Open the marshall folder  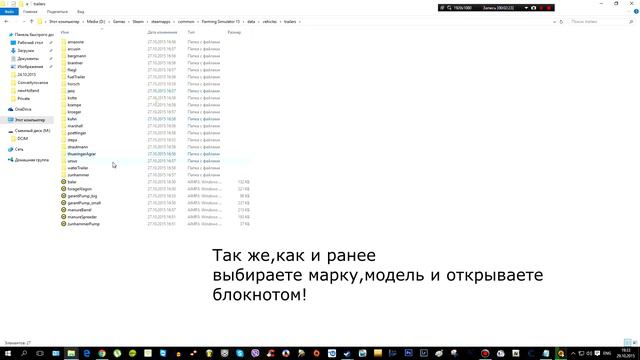(75, 126)
